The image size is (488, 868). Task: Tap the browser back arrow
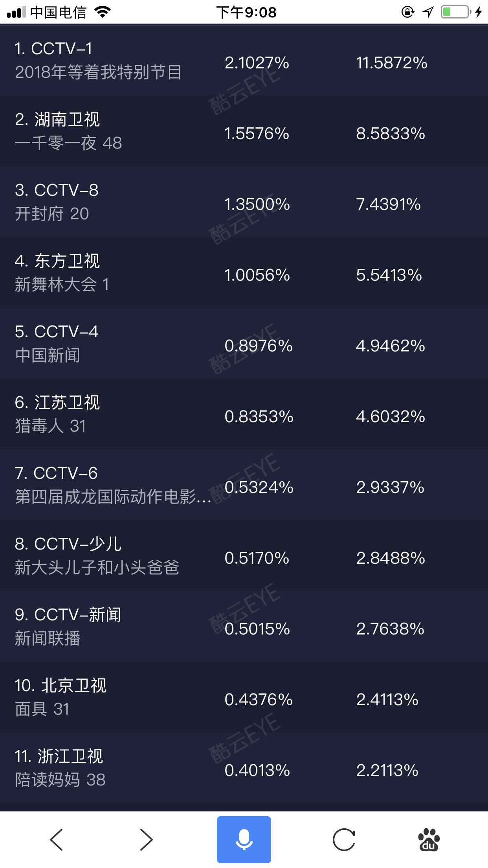click(x=57, y=840)
